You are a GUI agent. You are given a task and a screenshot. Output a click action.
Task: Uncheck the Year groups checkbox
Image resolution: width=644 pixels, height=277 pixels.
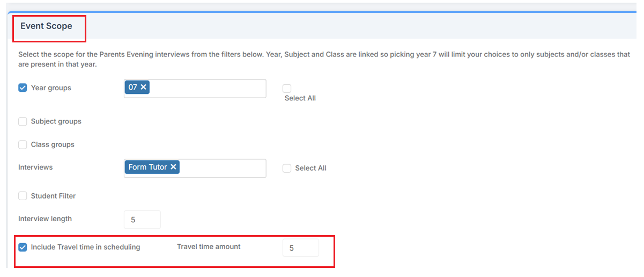click(23, 88)
